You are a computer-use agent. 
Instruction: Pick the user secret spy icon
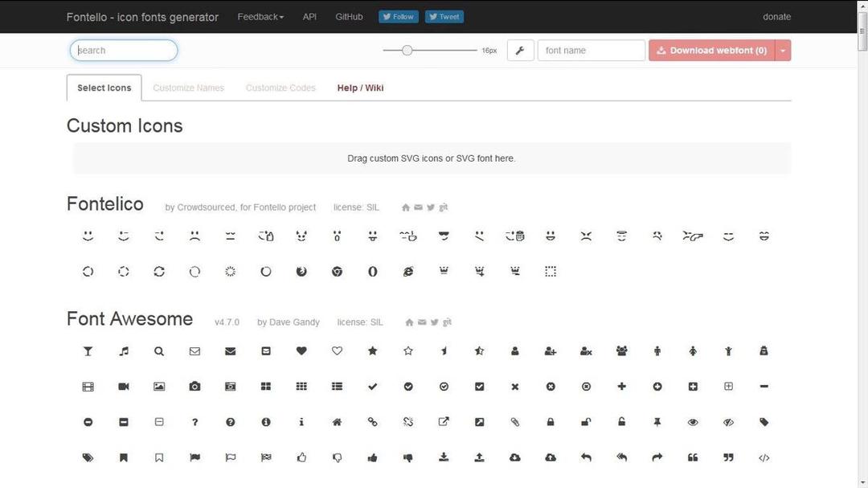(x=764, y=351)
